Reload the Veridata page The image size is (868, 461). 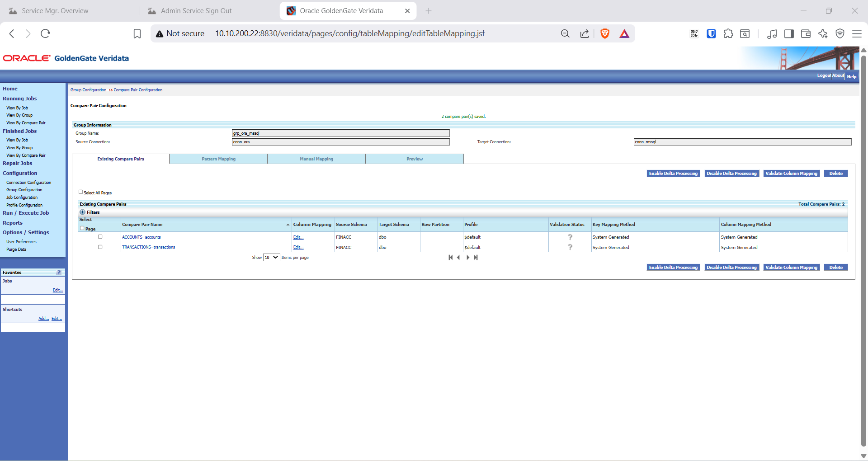point(45,33)
